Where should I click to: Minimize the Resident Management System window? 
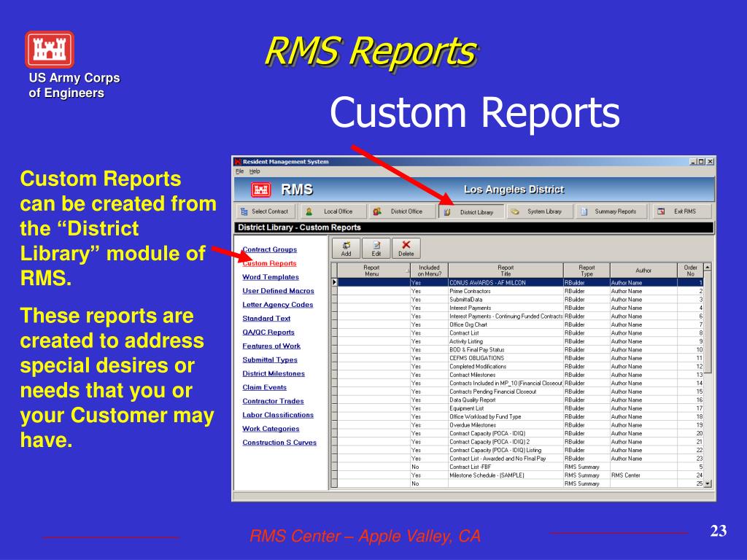693,162
